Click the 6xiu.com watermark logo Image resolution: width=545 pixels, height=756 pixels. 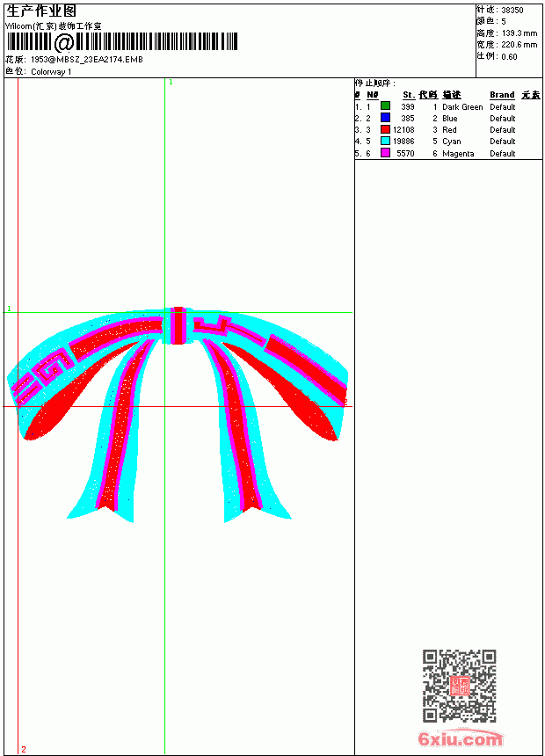click(x=460, y=738)
